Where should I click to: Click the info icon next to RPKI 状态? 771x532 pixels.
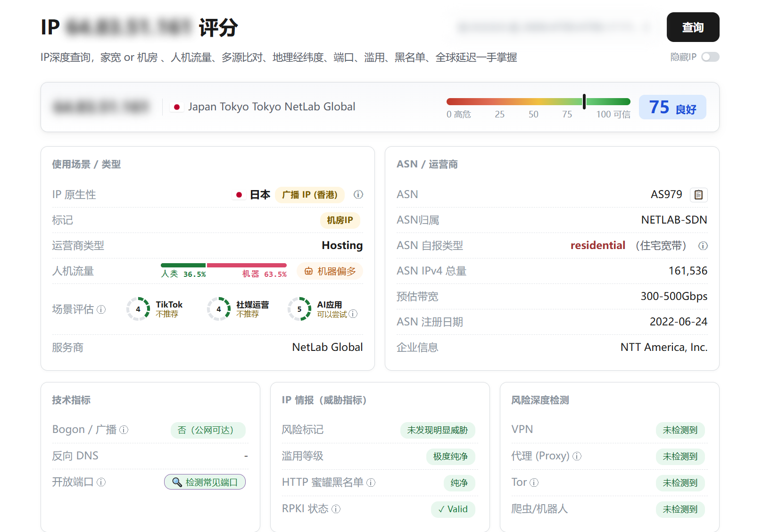pos(336,509)
